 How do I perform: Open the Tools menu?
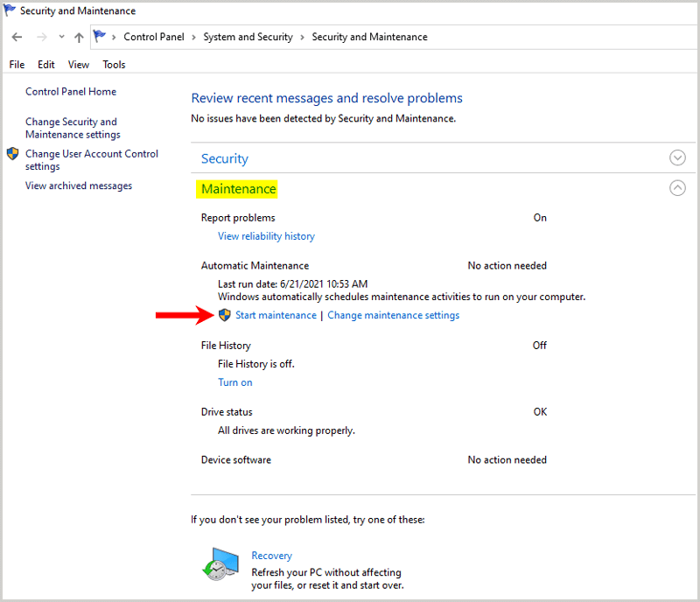[114, 65]
